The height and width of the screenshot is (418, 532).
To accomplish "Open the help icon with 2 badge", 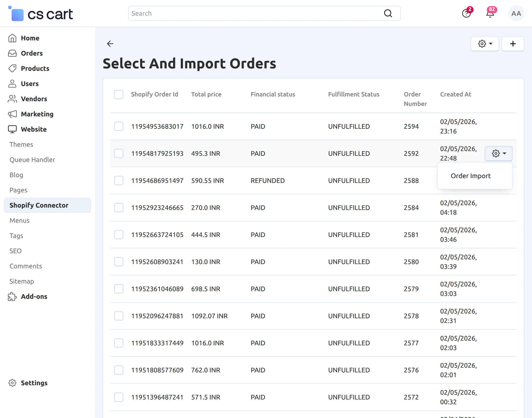I will [466, 14].
